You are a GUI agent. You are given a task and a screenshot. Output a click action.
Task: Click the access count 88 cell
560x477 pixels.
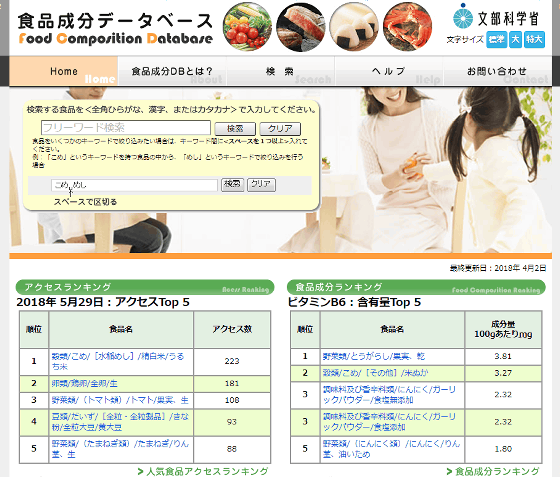pos(232,449)
